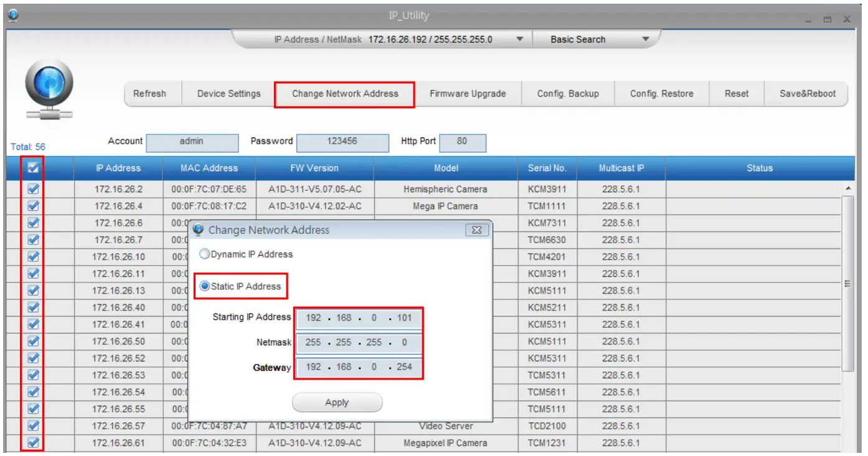Open the Basic Search dropdown
868x456 pixels.
(646, 39)
